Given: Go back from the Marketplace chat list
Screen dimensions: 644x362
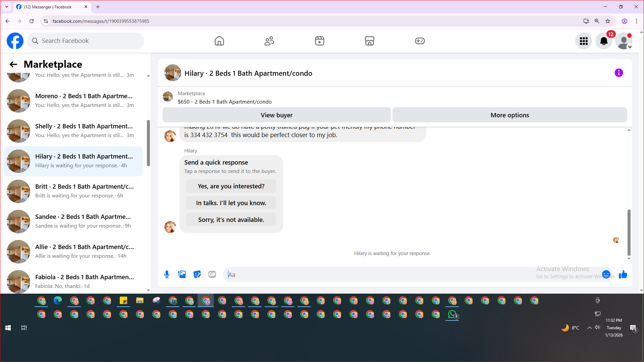Looking at the screenshot, I should [13, 64].
